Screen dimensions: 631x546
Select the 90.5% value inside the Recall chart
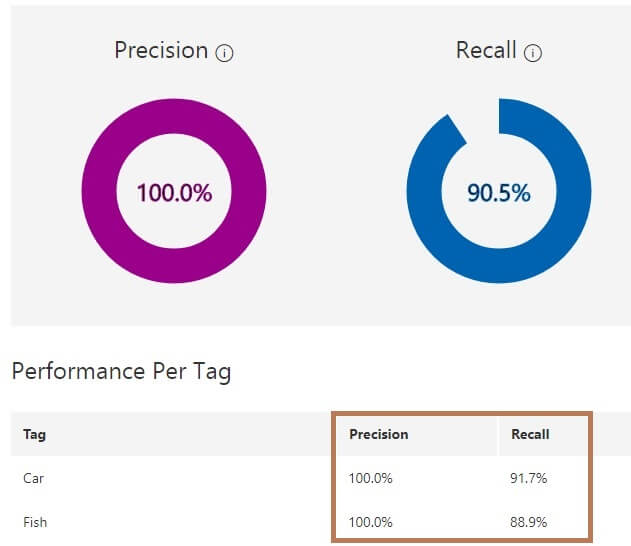pos(499,193)
